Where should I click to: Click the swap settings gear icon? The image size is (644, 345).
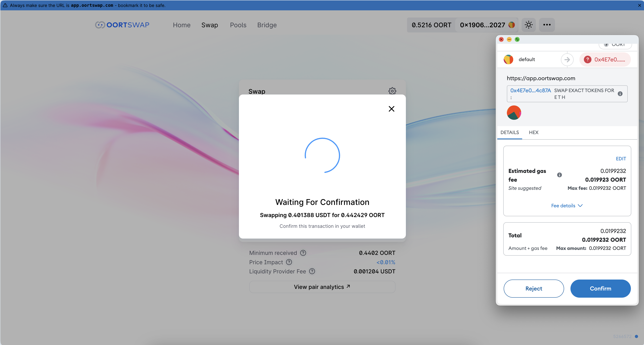pyautogui.click(x=392, y=91)
